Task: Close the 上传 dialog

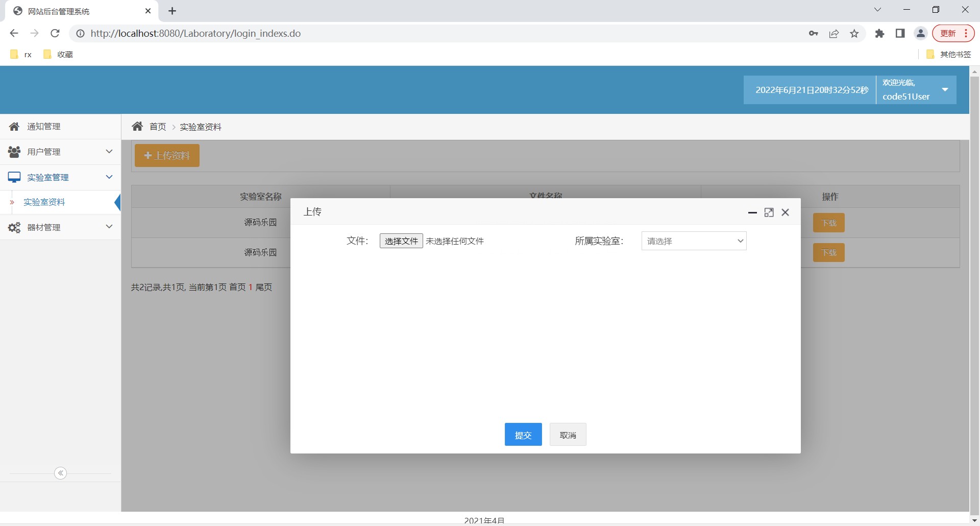Action: [786, 212]
